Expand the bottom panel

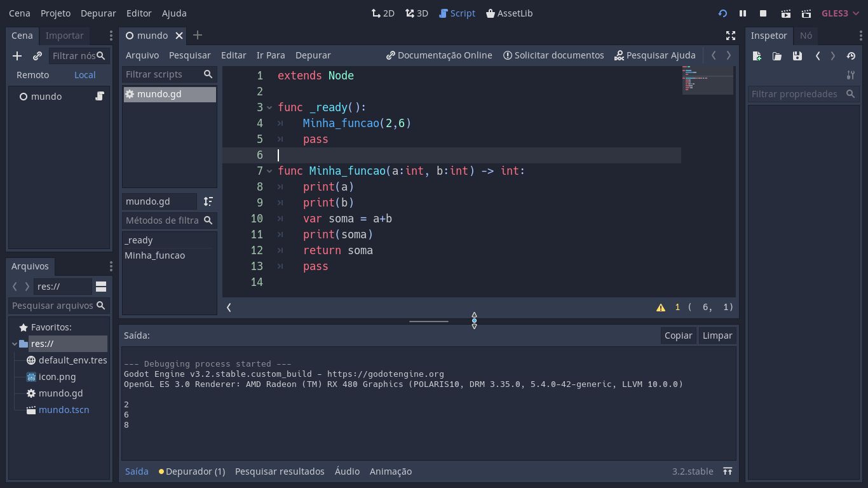[728, 471]
